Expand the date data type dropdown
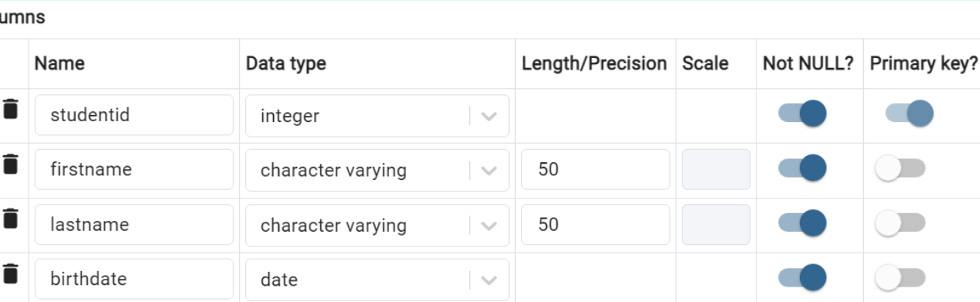The image size is (980, 302). pyautogui.click(x=488, y=280)
